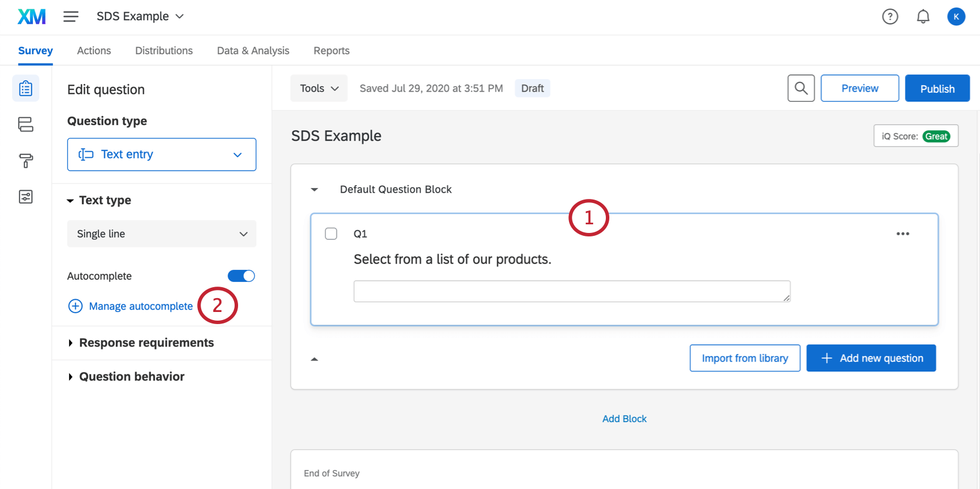Open the survey builder clipboard icon
The image size is (980, 489).
tap(25, 88)
